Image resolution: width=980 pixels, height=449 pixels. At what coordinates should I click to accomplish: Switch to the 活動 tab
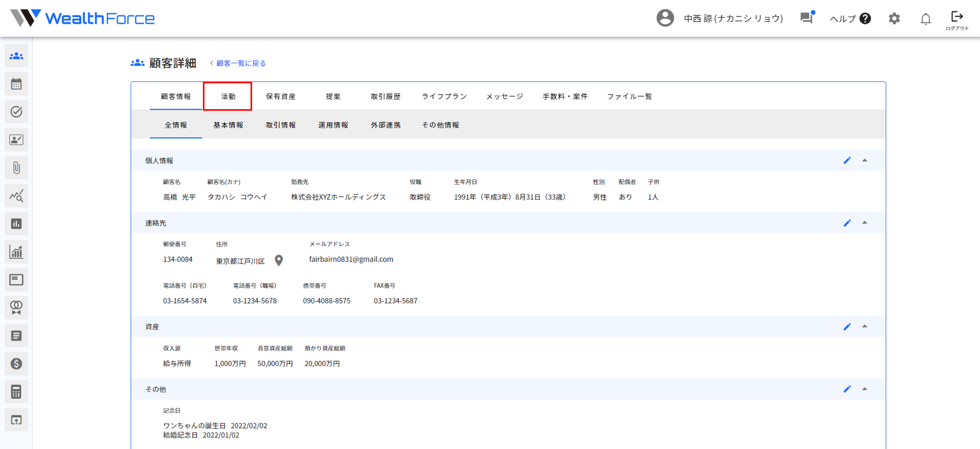(x=228, y=97)
